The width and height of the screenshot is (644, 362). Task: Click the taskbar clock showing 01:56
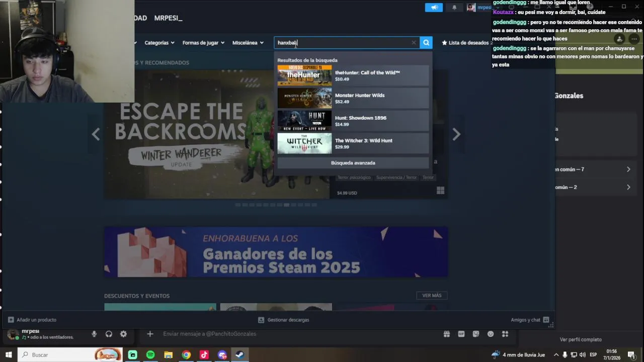tap(612, 354)
